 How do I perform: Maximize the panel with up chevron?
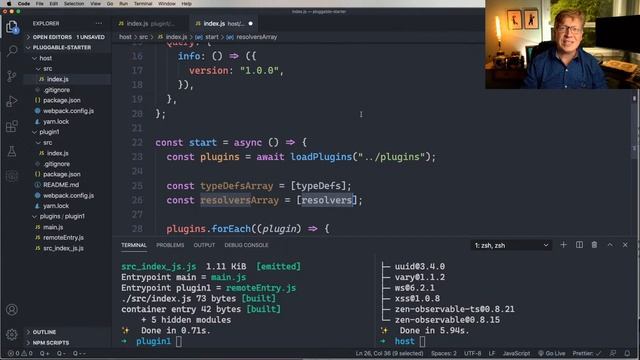point(610,245)
